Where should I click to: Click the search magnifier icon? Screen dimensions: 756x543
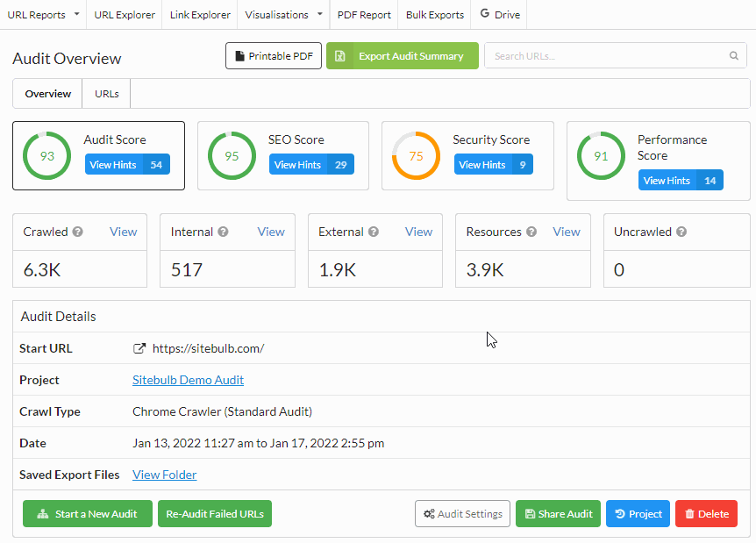pos(734,56)
